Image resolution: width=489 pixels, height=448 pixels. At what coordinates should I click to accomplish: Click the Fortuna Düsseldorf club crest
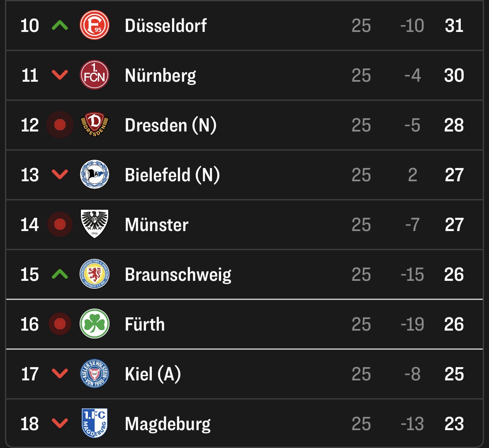[x=94, y=25]
